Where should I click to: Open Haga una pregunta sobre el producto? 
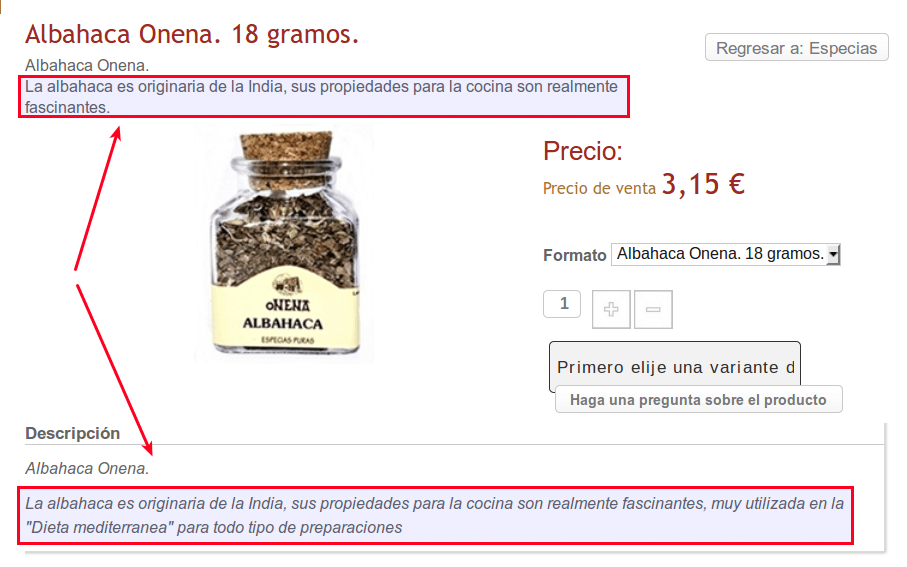coord(698,400)
